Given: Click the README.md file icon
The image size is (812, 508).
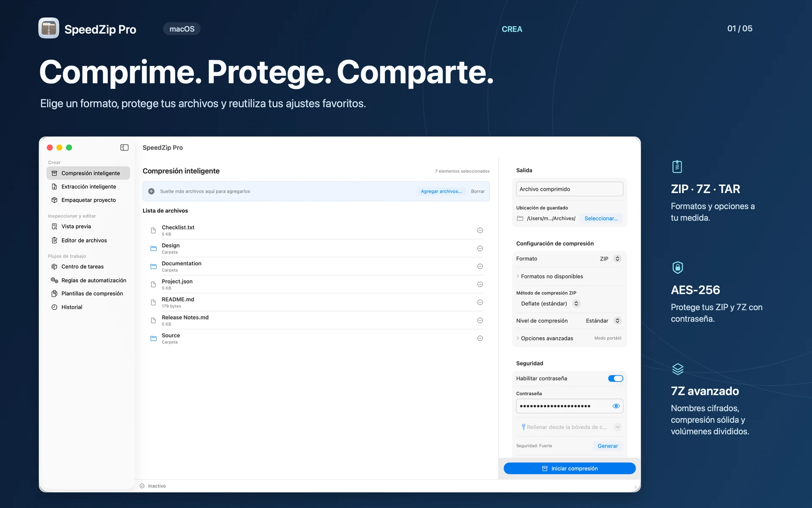Looking at the screenshot, I should coord(154,302).
